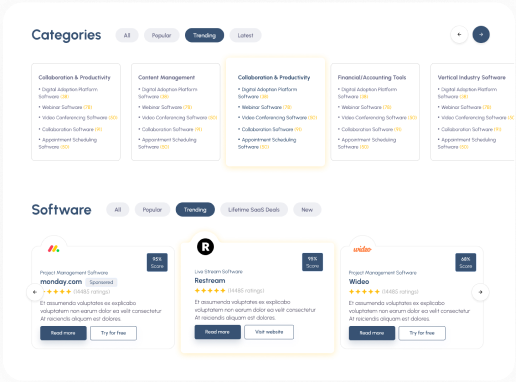
Task: Click the Categories next arrow button
Action: (x=481, y=34)
